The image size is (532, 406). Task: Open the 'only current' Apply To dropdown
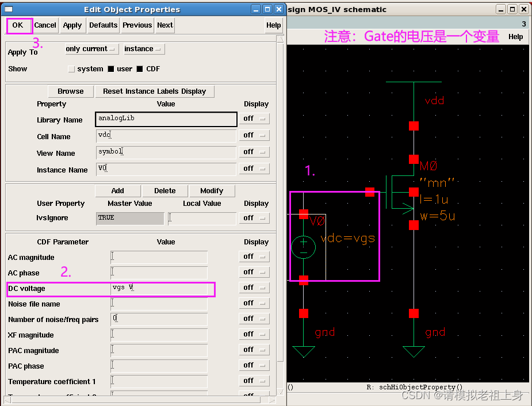91,49
